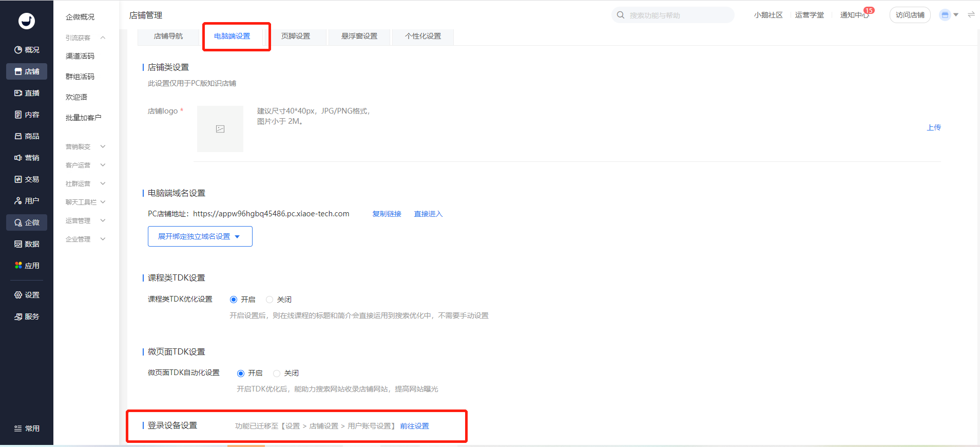Open 欢迎语 in the submenu
The width and height of the screenshot is (980, 447).
pos(76,97)
